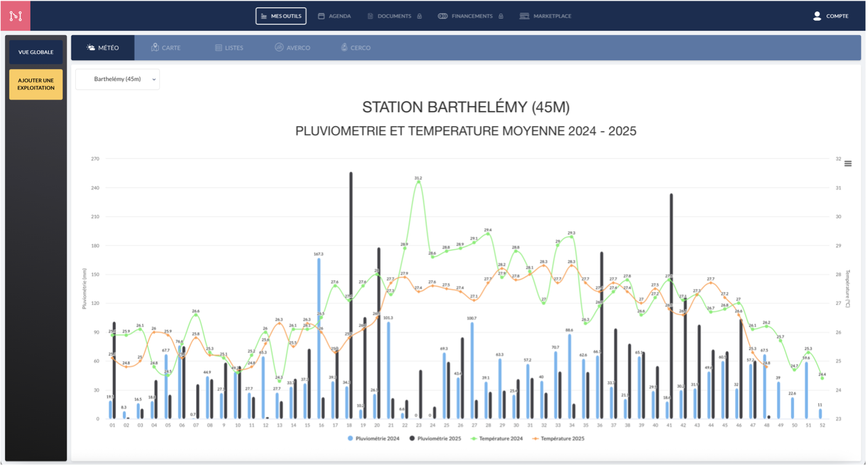Screen dimensions: 868x467
Task: Click the app logo in top-left corner
Action: [15, 16]
